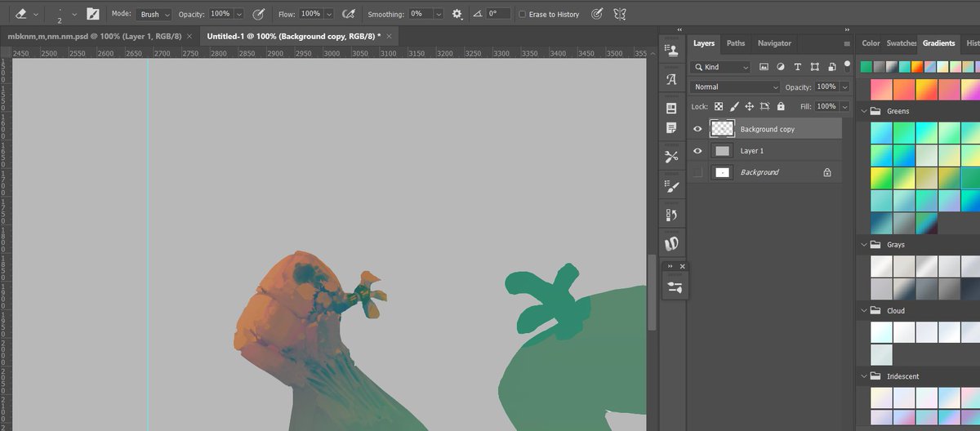Select the Background copy layer thumbnail
This screenshot has height=431, width=980.
[722, 128]
